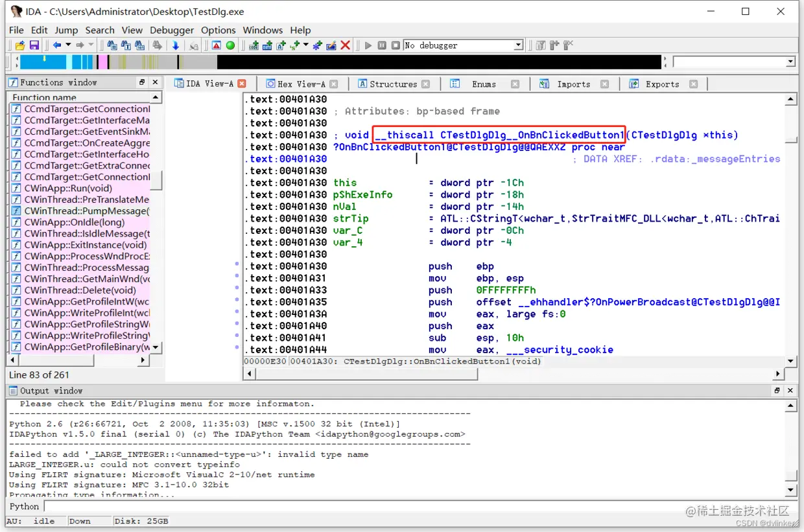The image size is (804, 532).
Task: Switch to the Hex View-A tab
Action: coord(301,84)
